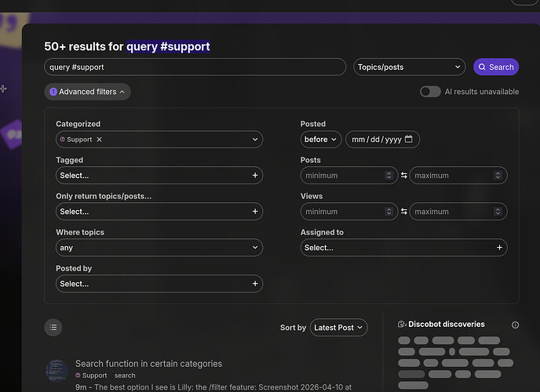Open the Posted by selector
Image resolution: width=540 pixels, height=392 pixels.
(159, 284)
